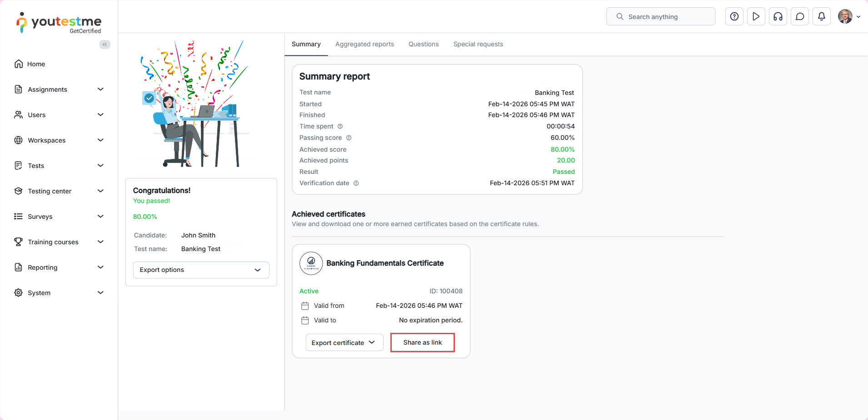This screenshot has width=868, height=420.
Task: Open the Export options dropdown
Action: click(201, 270)
